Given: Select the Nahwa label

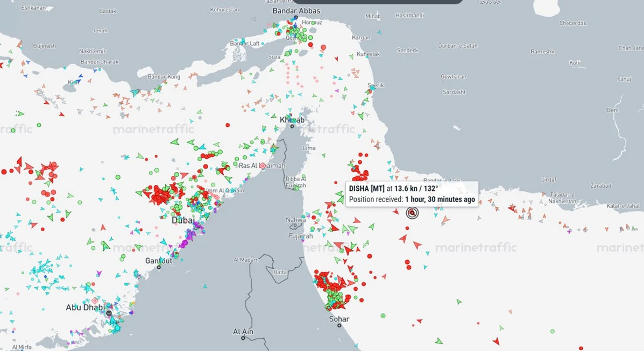Looking at the screenshot, I should tap(296, 220).
